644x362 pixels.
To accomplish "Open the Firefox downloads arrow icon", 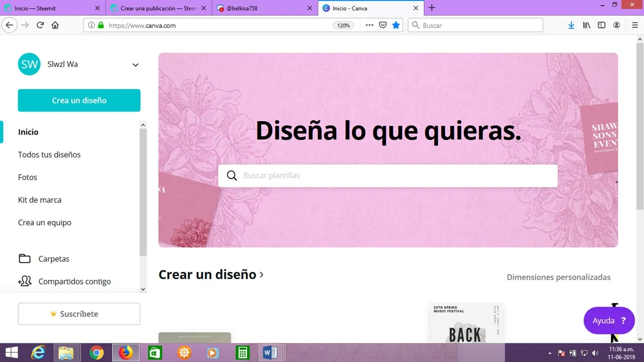I will coord(571,25).
